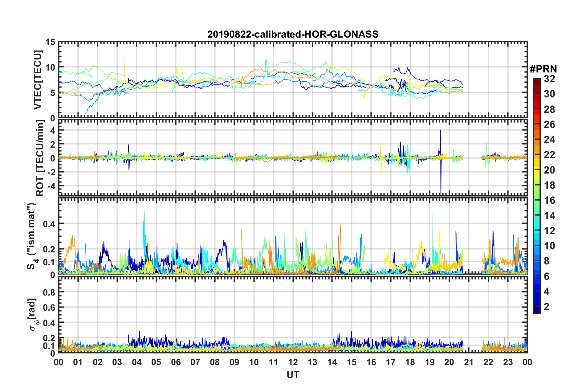
Task: Select the 19 UT hour tick label
Action: (x=430, y=362)
